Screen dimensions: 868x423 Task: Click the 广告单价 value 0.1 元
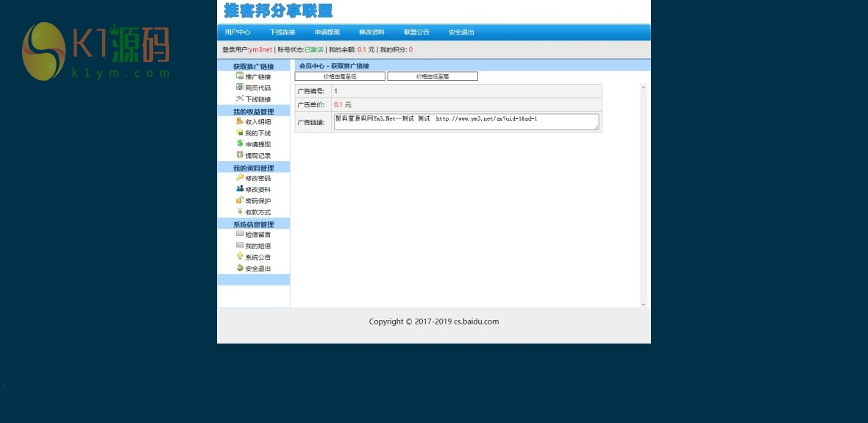click(343, 104)
